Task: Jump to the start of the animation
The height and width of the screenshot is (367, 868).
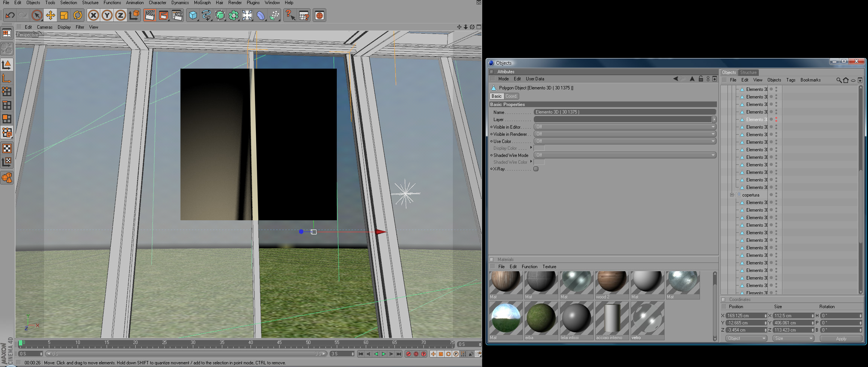Action: (361, 354)
